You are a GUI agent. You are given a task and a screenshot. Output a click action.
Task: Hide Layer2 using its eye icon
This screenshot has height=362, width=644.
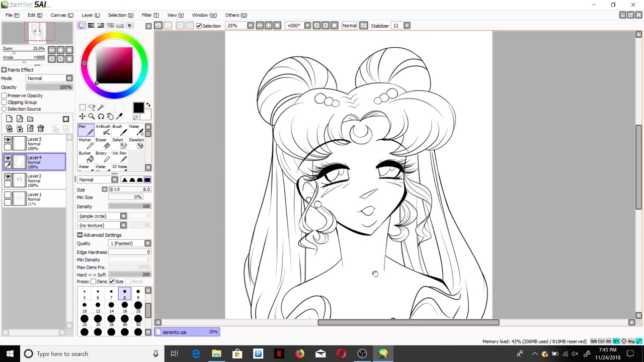tap(8, 177)
